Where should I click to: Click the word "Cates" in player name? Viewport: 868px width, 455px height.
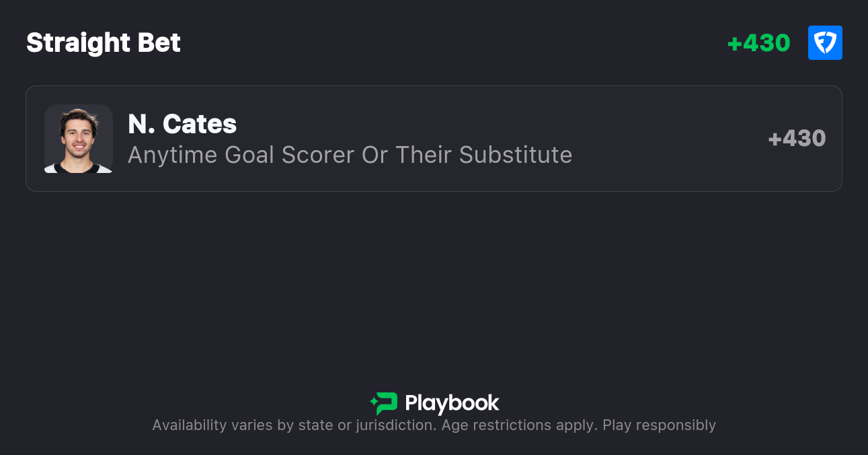click(x=200, y=124)
